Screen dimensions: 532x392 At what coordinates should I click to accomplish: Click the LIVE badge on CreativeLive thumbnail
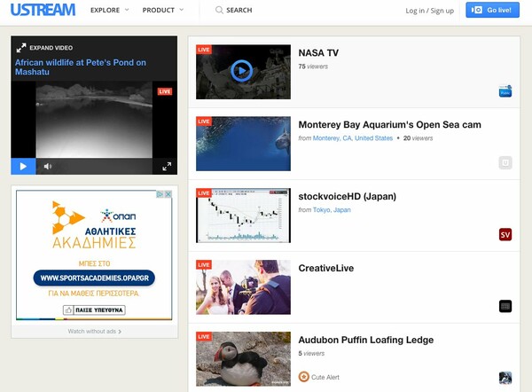[x=204, y=264]
